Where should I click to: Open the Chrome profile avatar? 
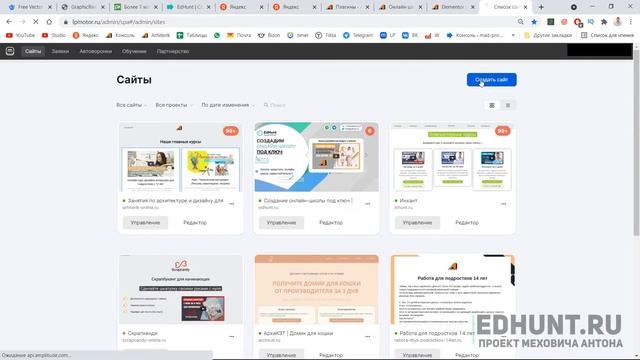618,22
